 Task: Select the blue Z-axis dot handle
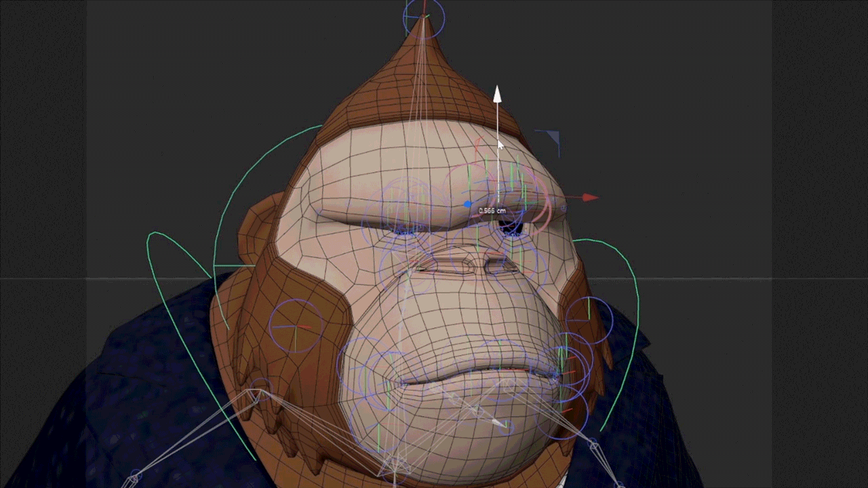click(x=467, y=203)
